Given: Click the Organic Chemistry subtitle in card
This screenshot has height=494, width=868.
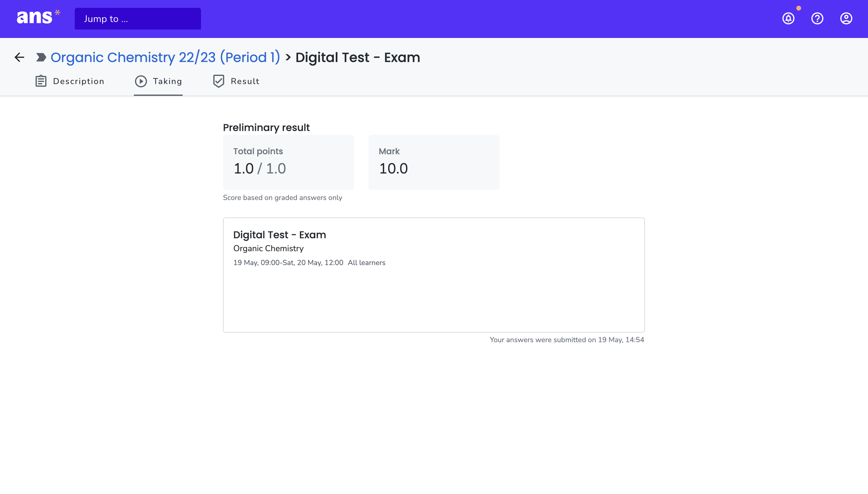Looking at the screenshot, I should [x=269, y=249].
